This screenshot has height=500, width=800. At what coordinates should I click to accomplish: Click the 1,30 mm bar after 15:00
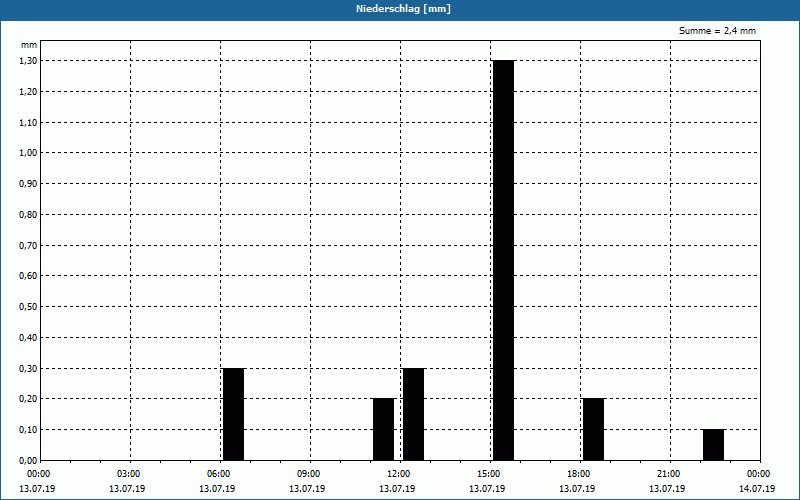pyautogui.click(x=504, y=260)
